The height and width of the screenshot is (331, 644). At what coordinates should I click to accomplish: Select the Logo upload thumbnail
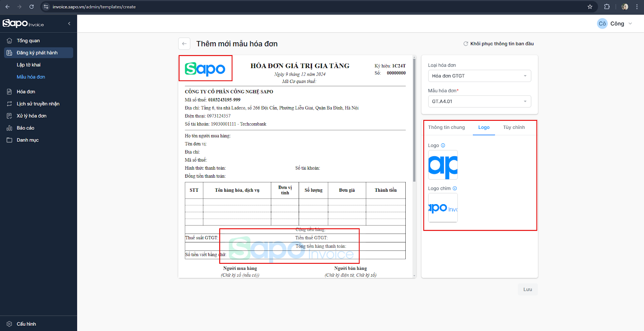coord(443,165)
